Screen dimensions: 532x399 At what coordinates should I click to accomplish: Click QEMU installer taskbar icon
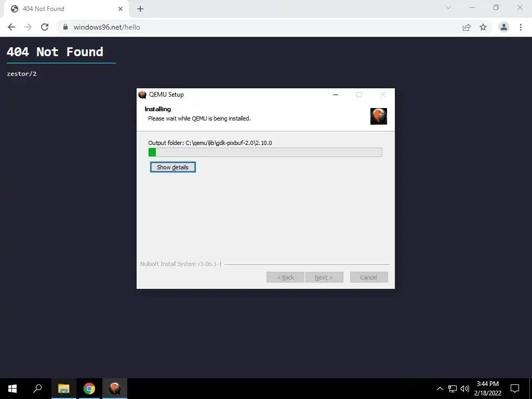115,389
